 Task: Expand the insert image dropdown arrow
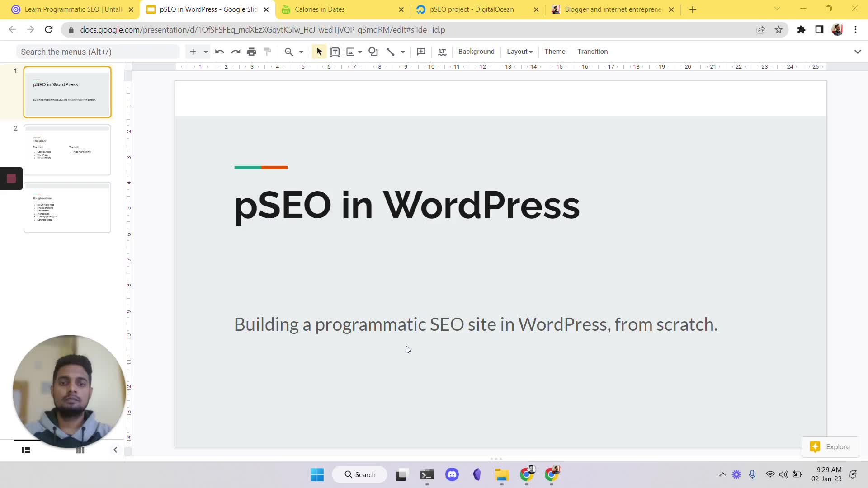tap(360, 52)
